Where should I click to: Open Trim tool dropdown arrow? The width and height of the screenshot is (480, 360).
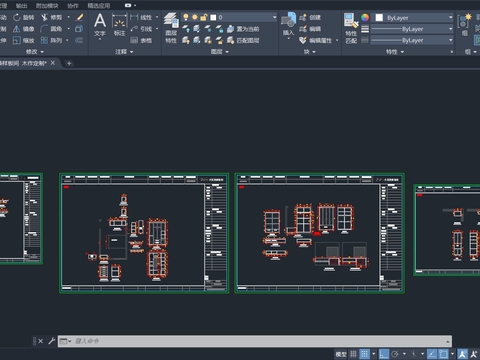[69, 17]
